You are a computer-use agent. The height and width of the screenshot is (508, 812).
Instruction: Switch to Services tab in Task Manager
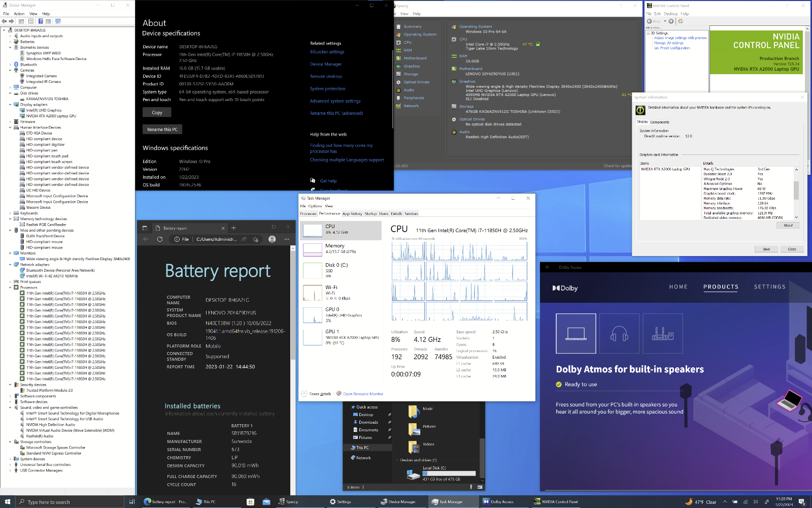click(x=411, y=214)
